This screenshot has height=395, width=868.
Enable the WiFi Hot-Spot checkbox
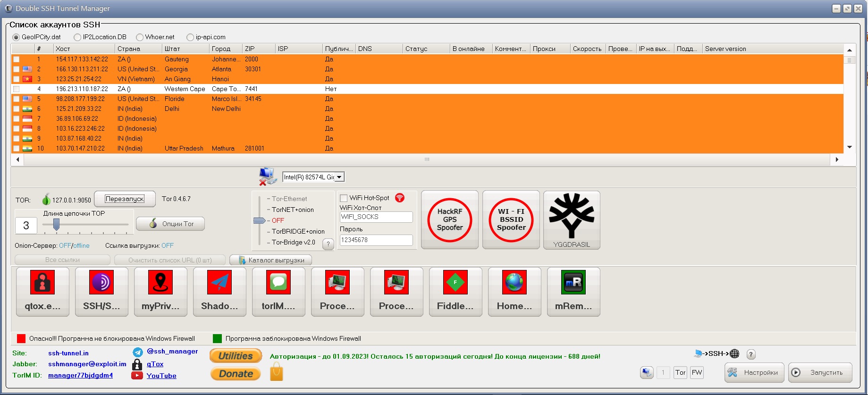(344, 198)
